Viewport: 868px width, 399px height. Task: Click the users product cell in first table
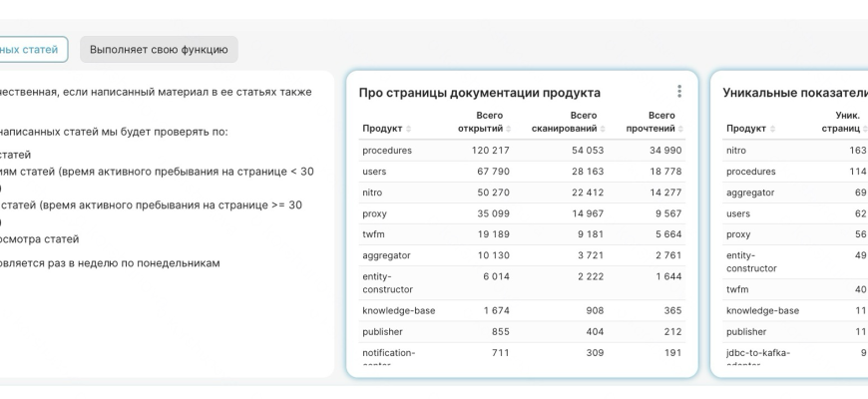375,172
